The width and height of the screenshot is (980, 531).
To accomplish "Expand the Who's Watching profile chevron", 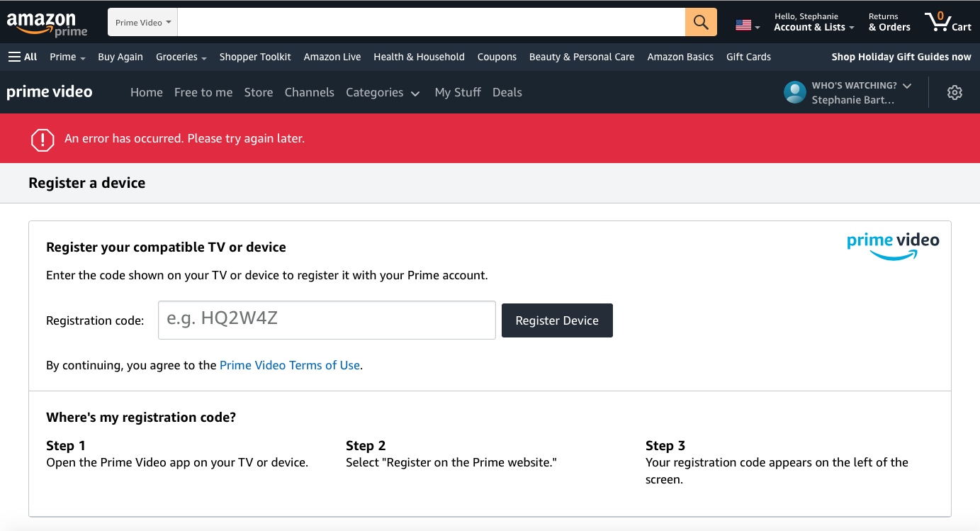I will 907,85.
